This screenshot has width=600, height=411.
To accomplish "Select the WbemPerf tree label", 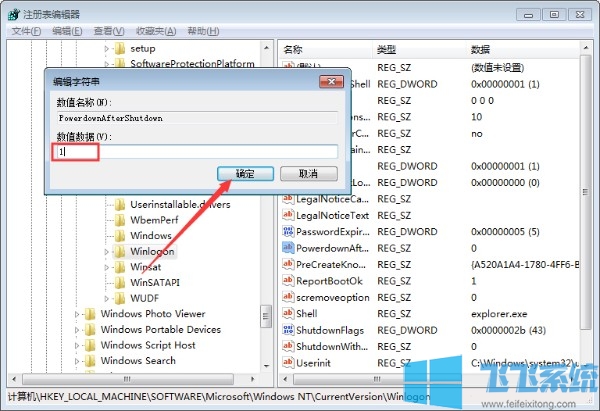I will coord(154,220).
